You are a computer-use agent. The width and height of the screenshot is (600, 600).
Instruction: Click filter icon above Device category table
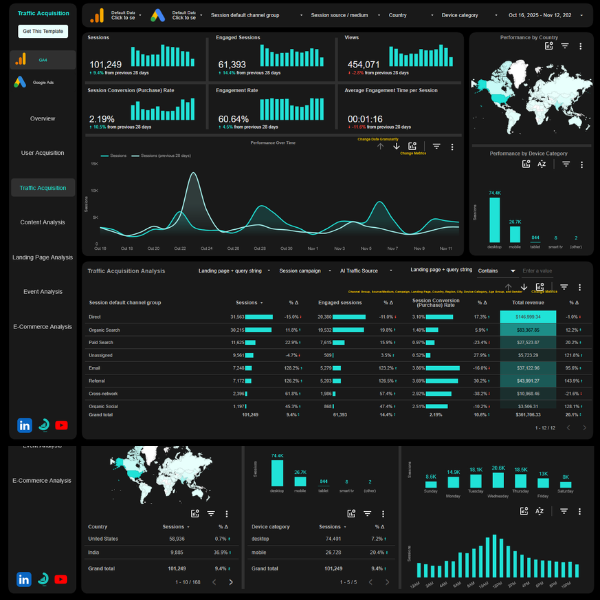[367, 514]
